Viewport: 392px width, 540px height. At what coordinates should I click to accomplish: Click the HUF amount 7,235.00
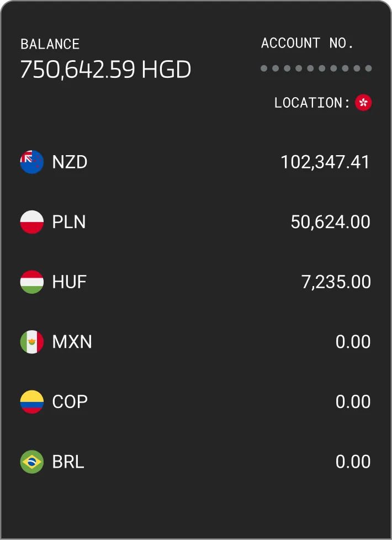coord(336,282)
